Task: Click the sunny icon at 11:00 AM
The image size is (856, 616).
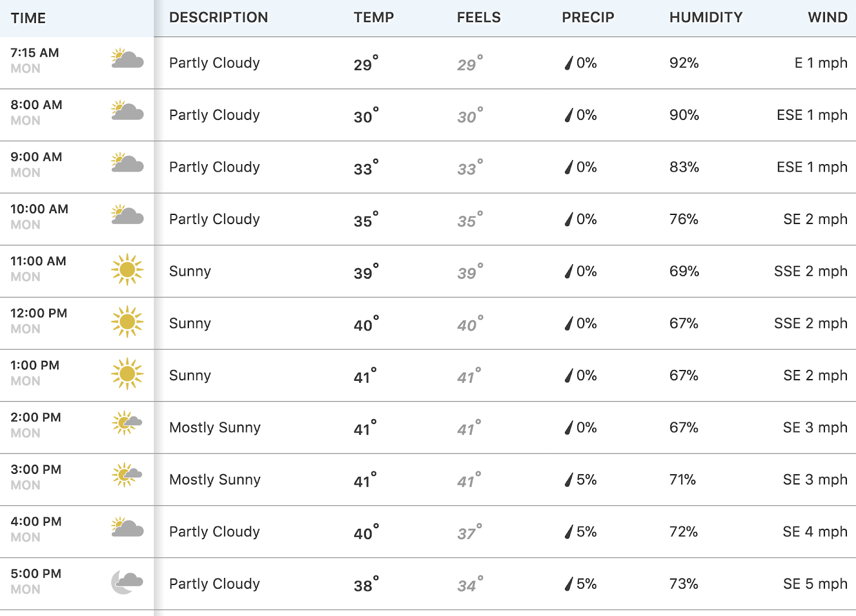Action: pyautogui.click(x=127, y=269)
